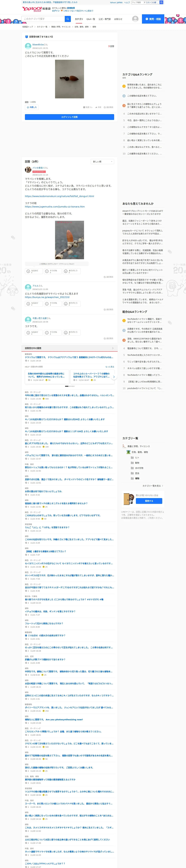
Task: Open the 【果樹】1番好きな果樹 question
Action: click(x=46, y=551)
